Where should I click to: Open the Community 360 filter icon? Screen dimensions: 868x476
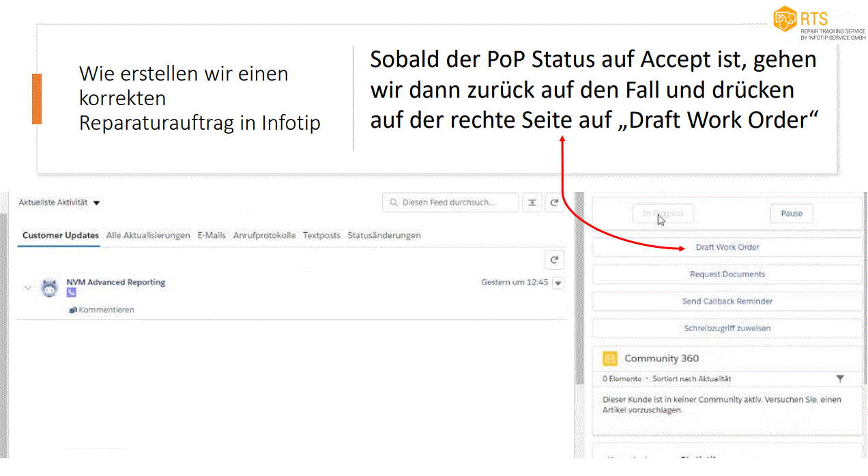[x=840, y=378]
